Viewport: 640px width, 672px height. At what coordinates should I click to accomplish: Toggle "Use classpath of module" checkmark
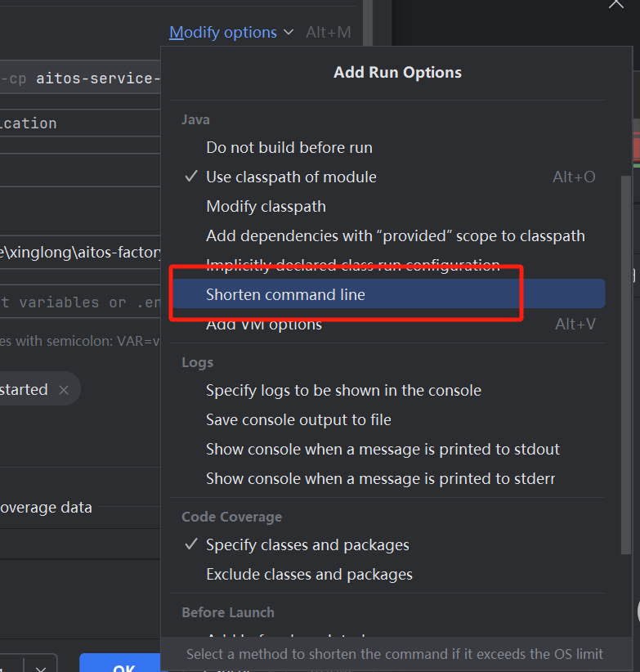tap(291, 177)
